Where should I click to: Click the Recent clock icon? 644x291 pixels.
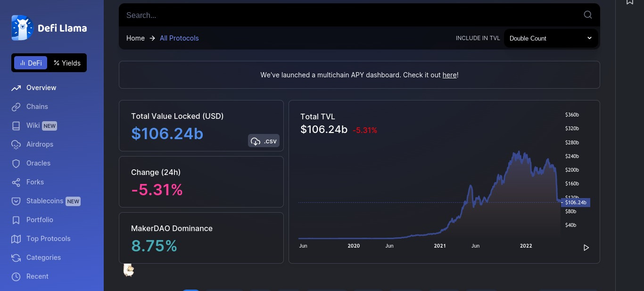[x=16, y=276]
